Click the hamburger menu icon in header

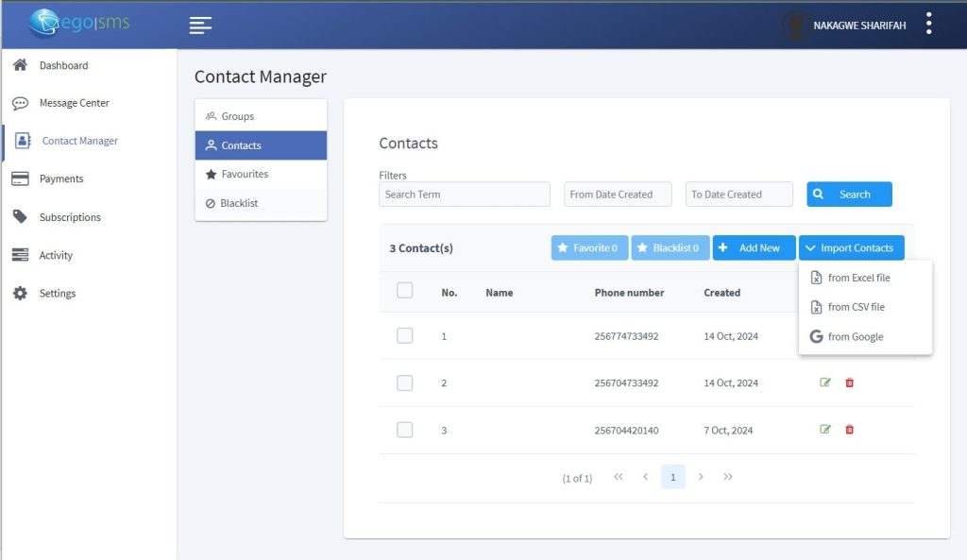tap(200, 25)
